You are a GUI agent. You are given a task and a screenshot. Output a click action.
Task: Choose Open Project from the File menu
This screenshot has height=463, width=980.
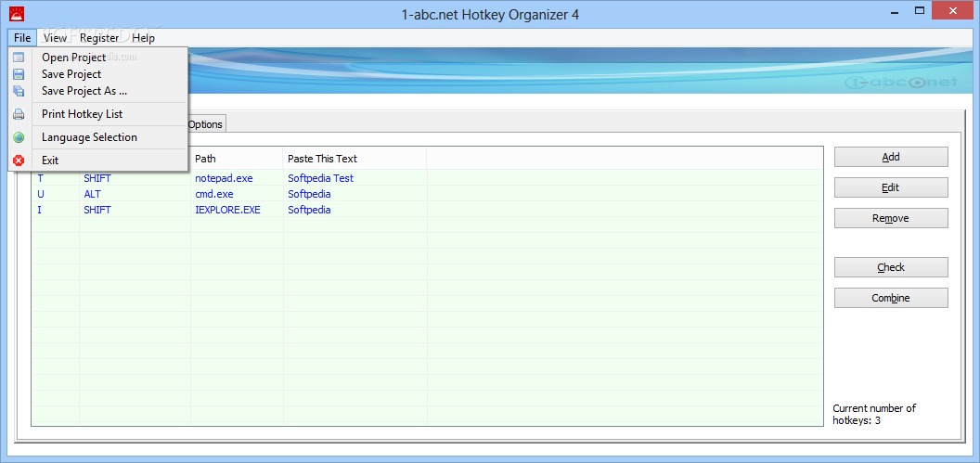[x=98, y=58]
